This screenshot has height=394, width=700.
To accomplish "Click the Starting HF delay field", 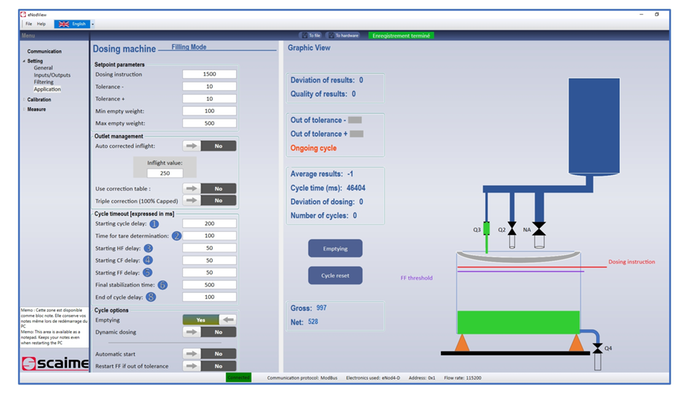I will tap(209, 248).
